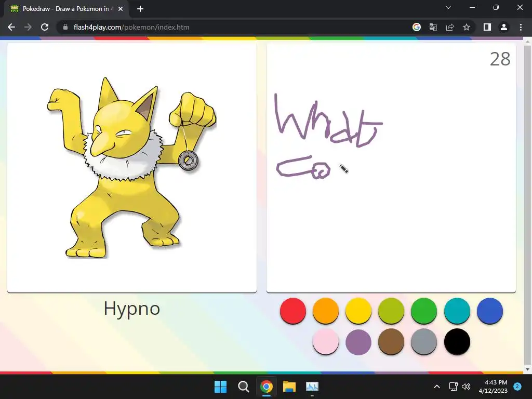Open the tab search dropdown chevron
The height and width of the screenshot is (399, 532).
point(448,7)
